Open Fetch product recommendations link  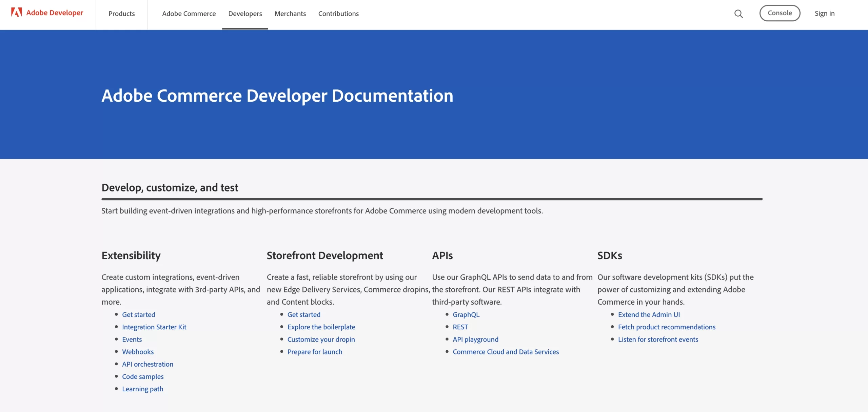667,327
